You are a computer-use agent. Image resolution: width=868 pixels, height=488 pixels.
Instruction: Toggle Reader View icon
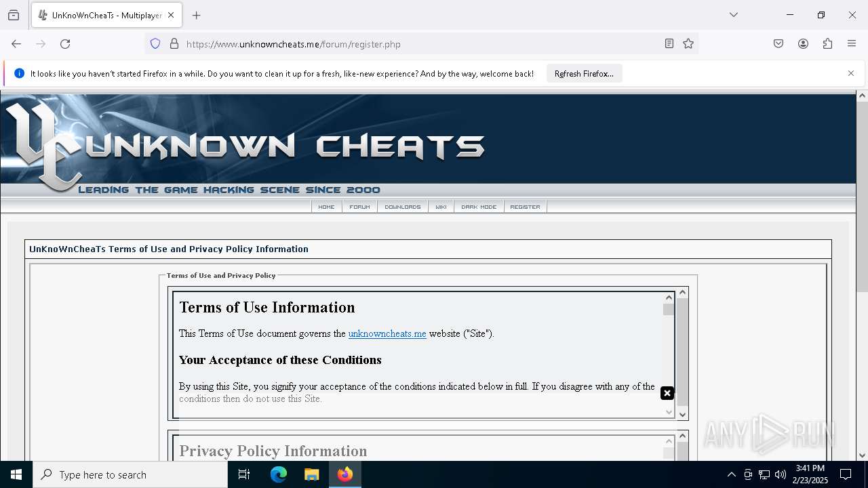[x=669, y=44]
